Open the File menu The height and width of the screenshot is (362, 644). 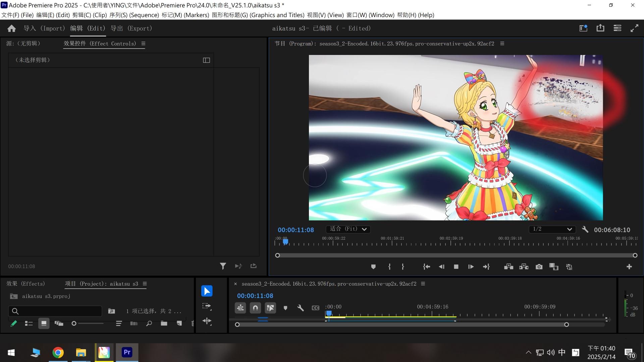(x=17, y=15)
